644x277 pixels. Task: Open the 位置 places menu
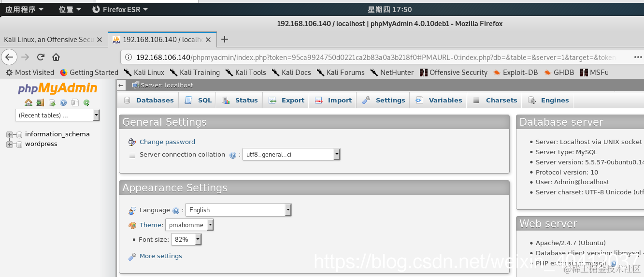(x=70, y=9)
